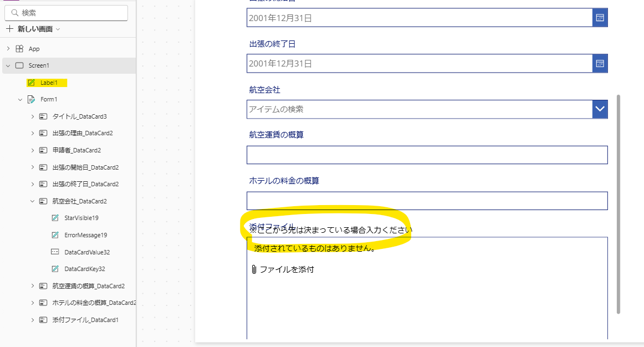This screenshot has width=644, height=347.
Task: Select 申請者_DataCard2 tree item
Action: (x=76, y=150)
